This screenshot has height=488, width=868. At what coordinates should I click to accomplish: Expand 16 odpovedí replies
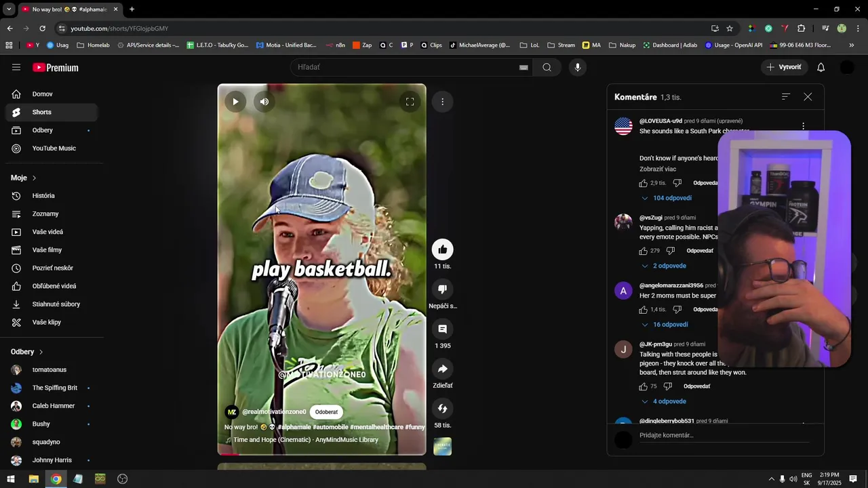(x=665, y=325)
